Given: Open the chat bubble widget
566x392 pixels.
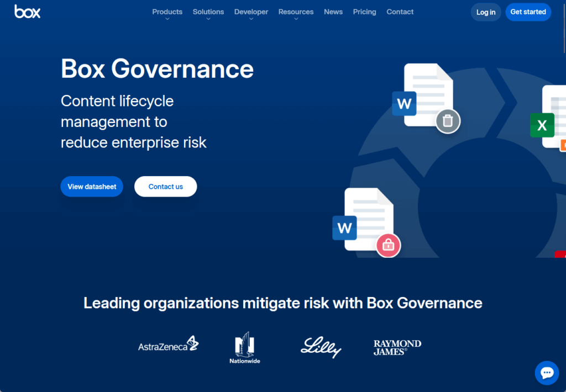Looking at the screenshot, I should [547, 373].
